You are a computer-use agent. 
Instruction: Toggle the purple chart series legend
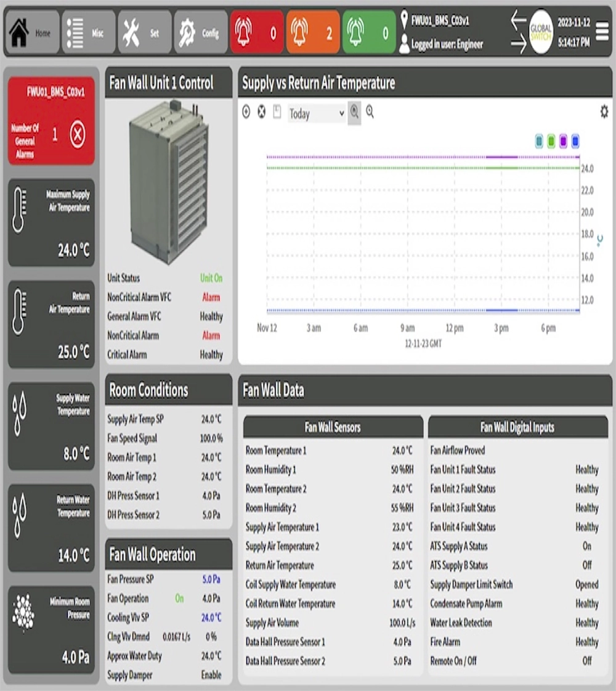(563, 141)
